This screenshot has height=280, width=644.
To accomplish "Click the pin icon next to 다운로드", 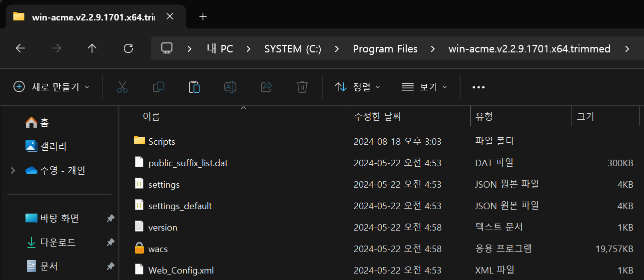I will [x=110, y=243].
